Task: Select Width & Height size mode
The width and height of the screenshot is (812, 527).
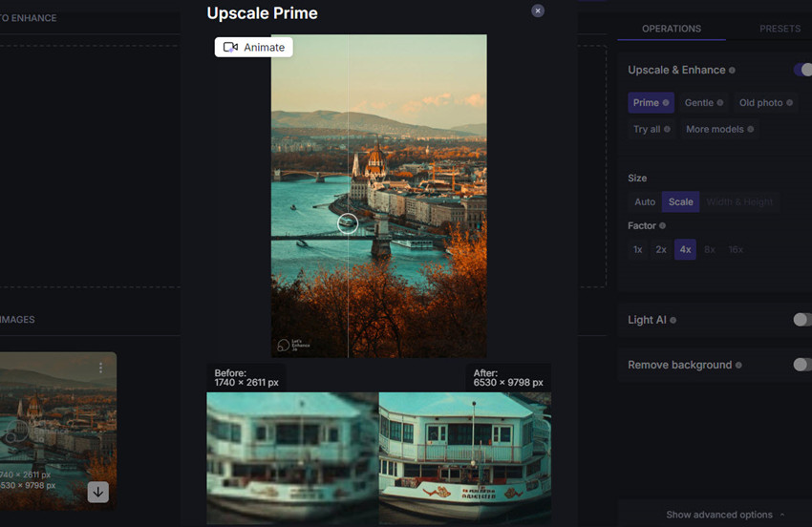Action: pos(739,201)
